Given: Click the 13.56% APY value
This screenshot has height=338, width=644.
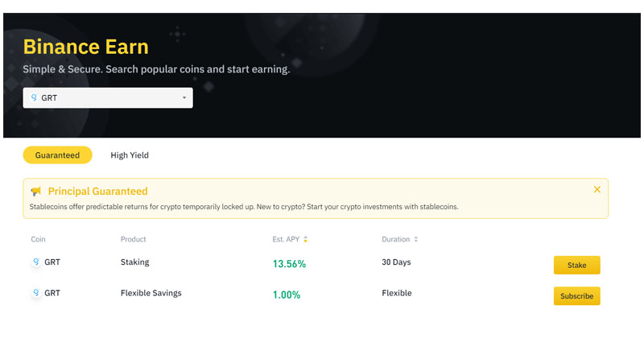Looking at the screenshot, I should [x=289, y=264].
